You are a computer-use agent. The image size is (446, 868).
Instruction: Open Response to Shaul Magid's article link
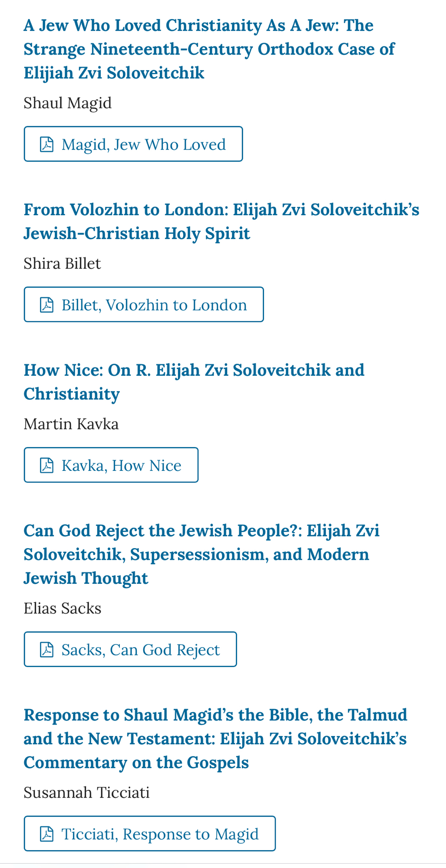coord(215,738)
